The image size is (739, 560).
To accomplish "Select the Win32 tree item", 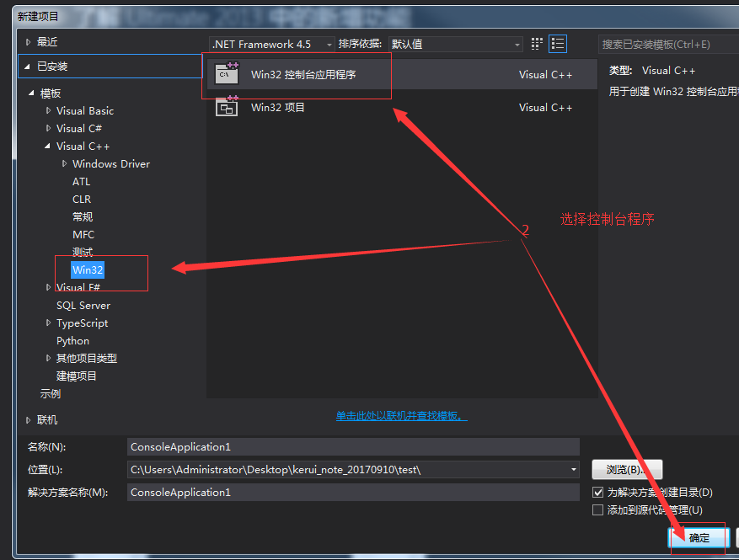I will (88, 269).
